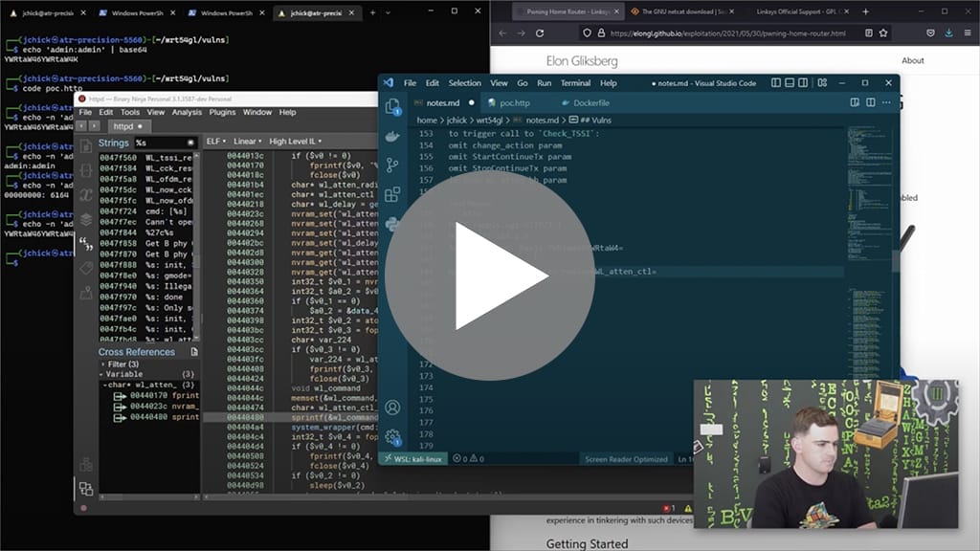Click VS Code logo icon in title bar
Image resolution: width=980 pixels, height=551 pixels.
(x=389, y=82)
